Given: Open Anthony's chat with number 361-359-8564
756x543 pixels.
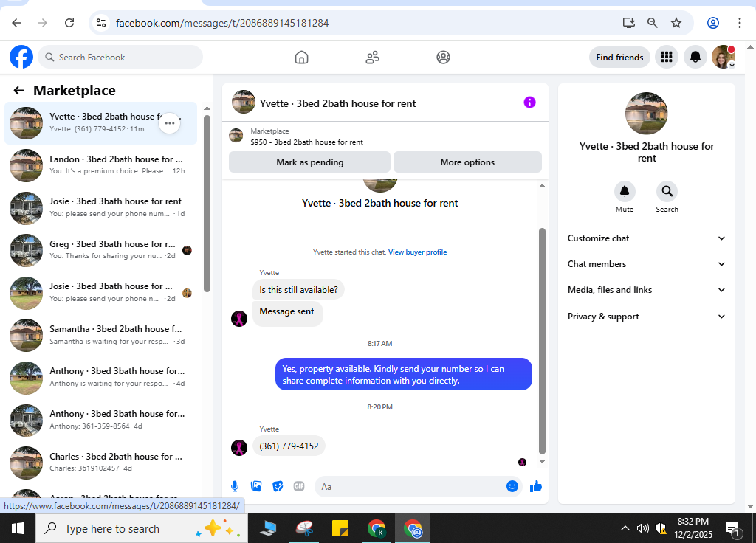Looking at the screenshot, I should coord(100,420).
